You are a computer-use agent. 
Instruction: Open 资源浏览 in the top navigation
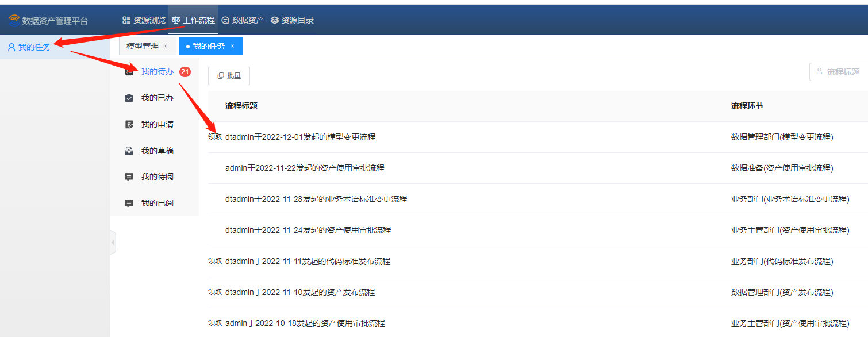(144, 20)
